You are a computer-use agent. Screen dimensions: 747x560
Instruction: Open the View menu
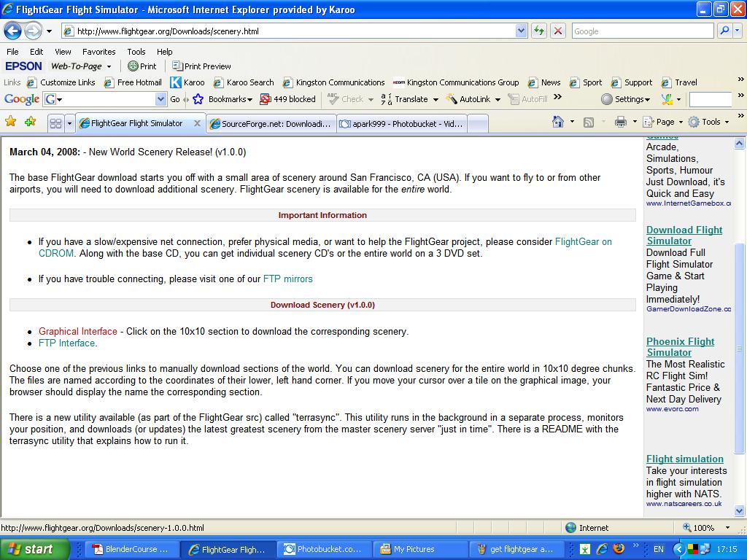[x=63, y=52]
